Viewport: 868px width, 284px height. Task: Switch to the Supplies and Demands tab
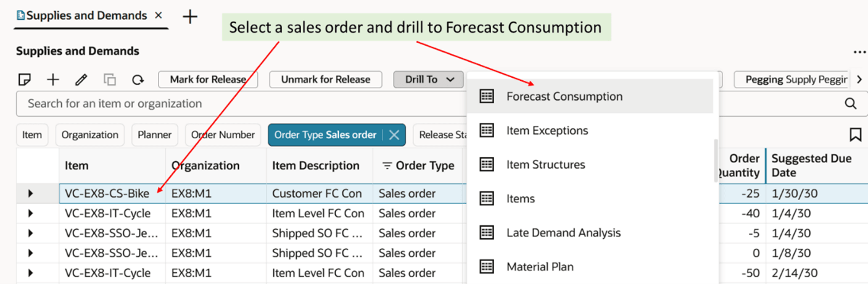86,15
